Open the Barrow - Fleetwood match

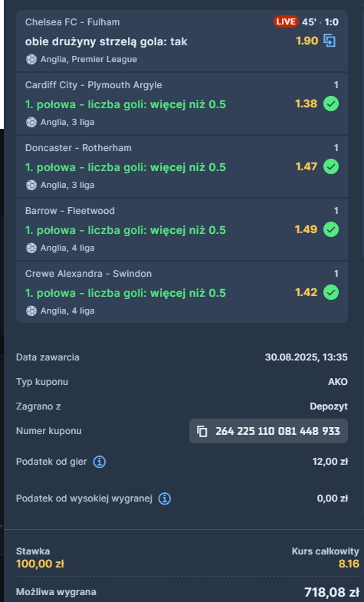(70, 211)
